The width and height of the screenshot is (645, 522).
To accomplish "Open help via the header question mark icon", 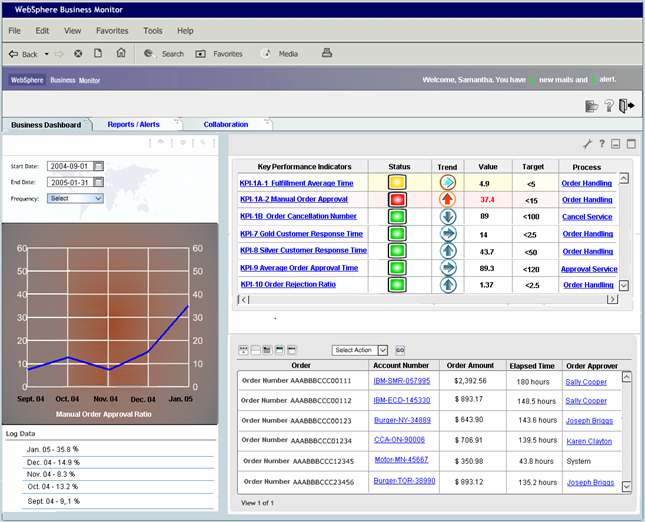I will (x=609, y=106).
